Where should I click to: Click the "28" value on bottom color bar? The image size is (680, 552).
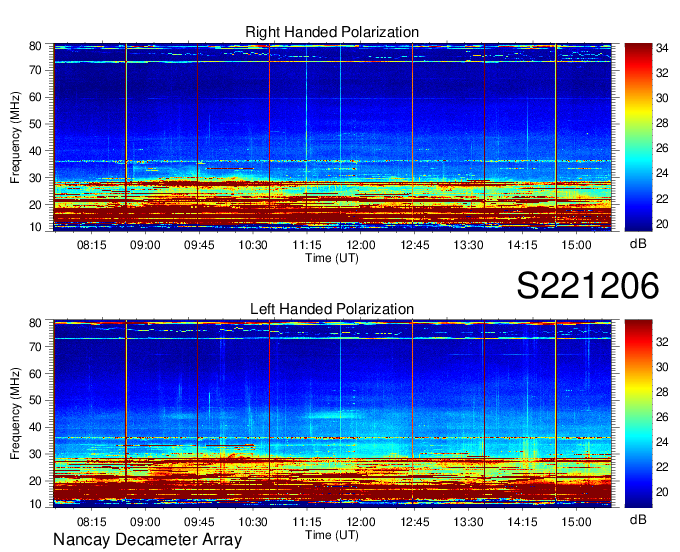[662, 392]
